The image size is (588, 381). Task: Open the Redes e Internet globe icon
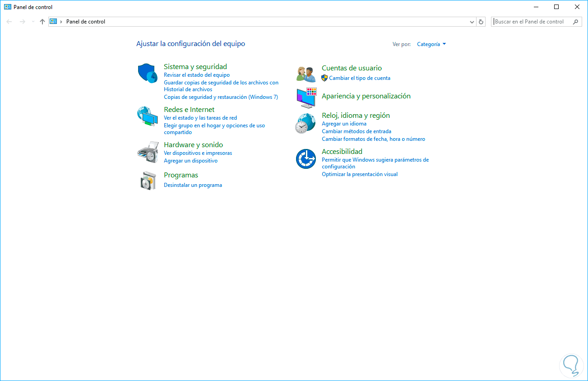point(148,116)
